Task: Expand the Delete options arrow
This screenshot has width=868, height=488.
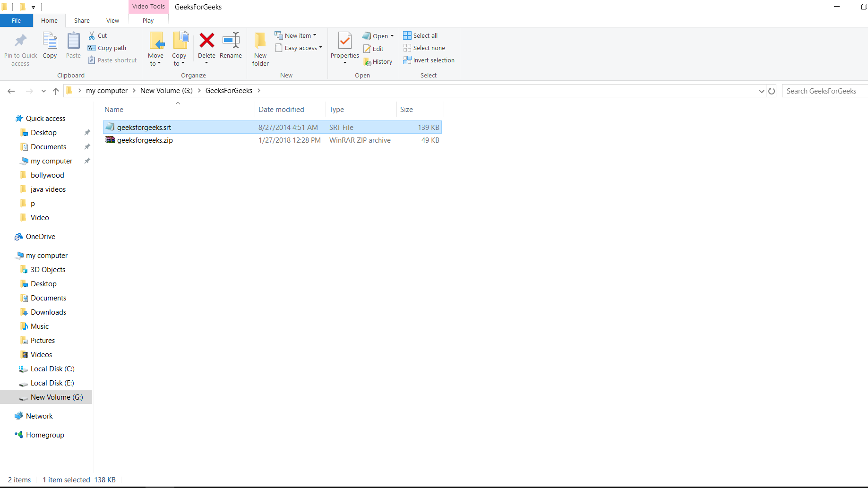Action: tap(206, 63)
